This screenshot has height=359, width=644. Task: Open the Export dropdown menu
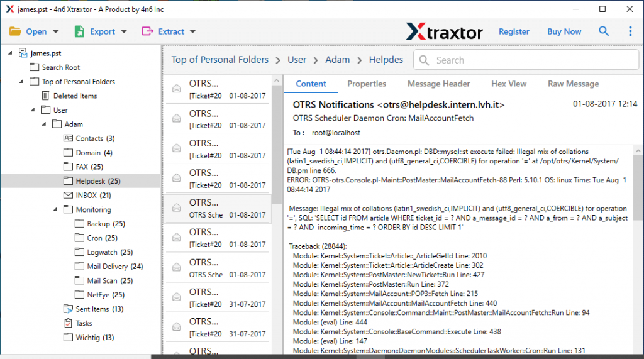[101, 31]
